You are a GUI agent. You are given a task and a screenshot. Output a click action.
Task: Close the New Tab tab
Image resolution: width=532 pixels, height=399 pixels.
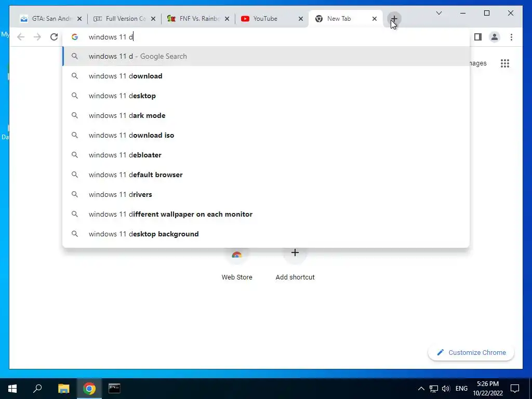[x=374, y=19]
